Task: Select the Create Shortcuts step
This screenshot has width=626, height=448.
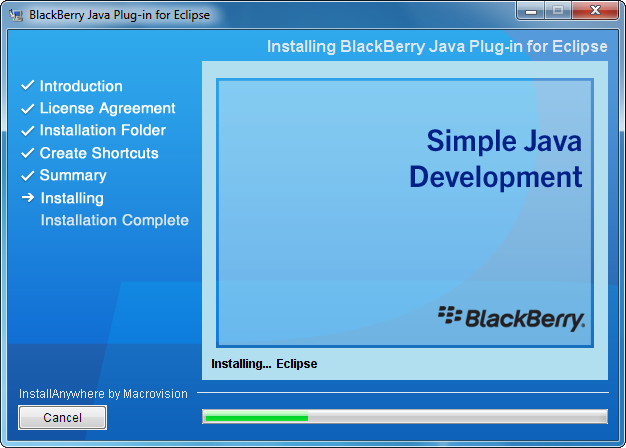Action: 99,153
